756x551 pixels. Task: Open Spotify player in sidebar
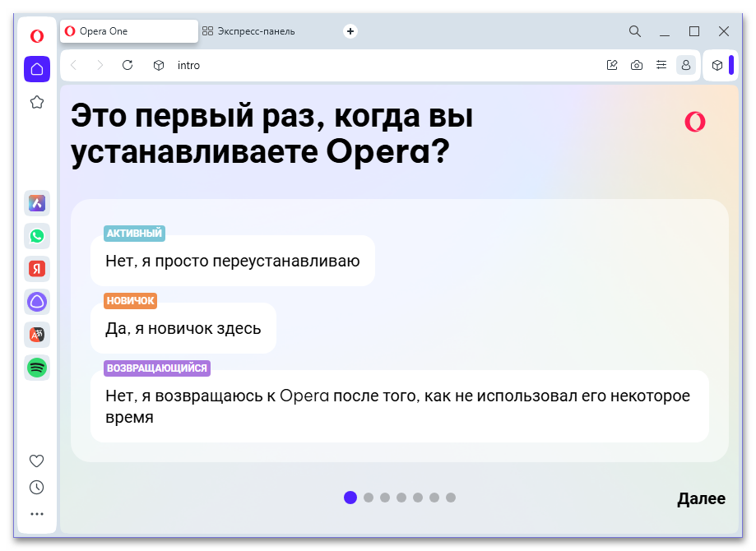(x=37, y=368)
